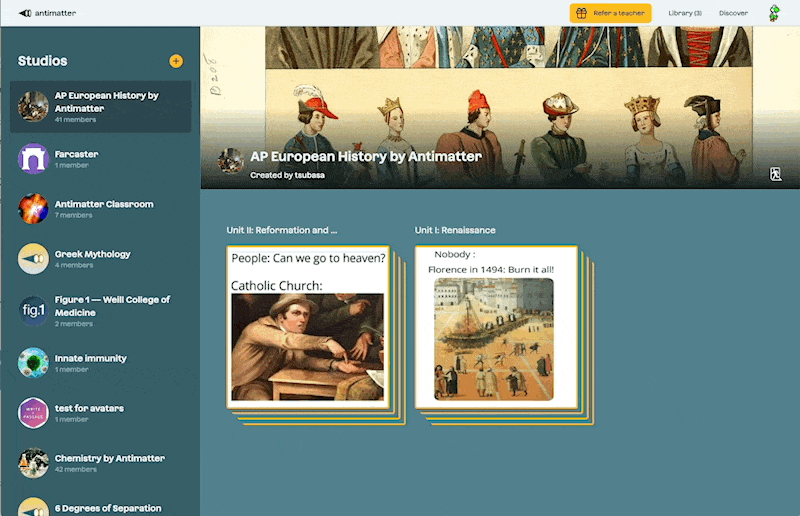
Task: Click Chemistry by Antimatter avatar
Action: 33,462
